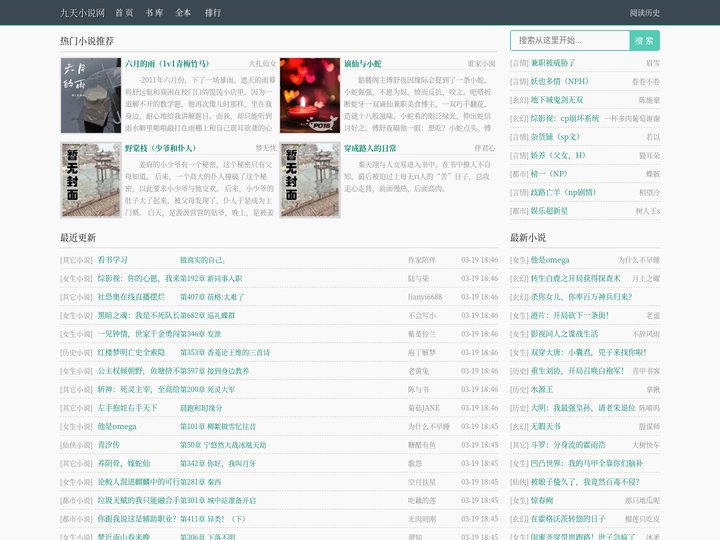
Task: Open sidebar novel 综影视：cp崩坏系统
Action: click(565, 118)
